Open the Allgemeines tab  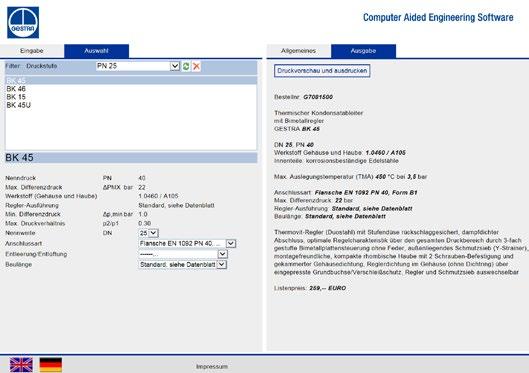[299, 51]
